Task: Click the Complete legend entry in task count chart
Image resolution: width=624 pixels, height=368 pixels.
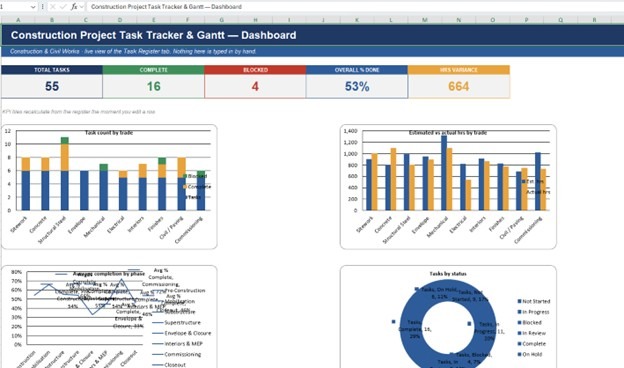Action: pyautogui.click(x=197, y=187)
